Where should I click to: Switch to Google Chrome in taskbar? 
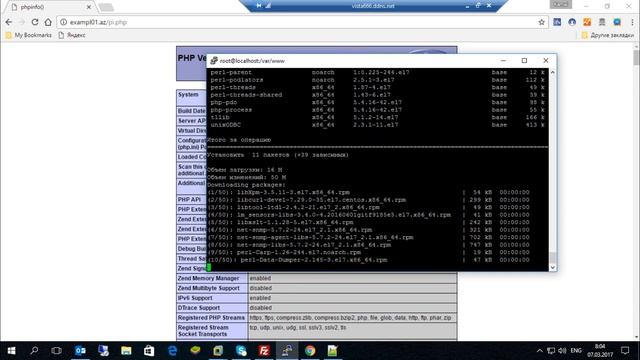point(310,350)
